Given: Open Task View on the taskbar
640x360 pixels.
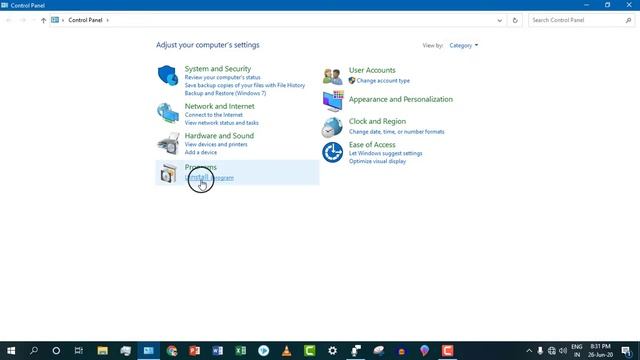Looking at the screenshot, I should point(79,351).
